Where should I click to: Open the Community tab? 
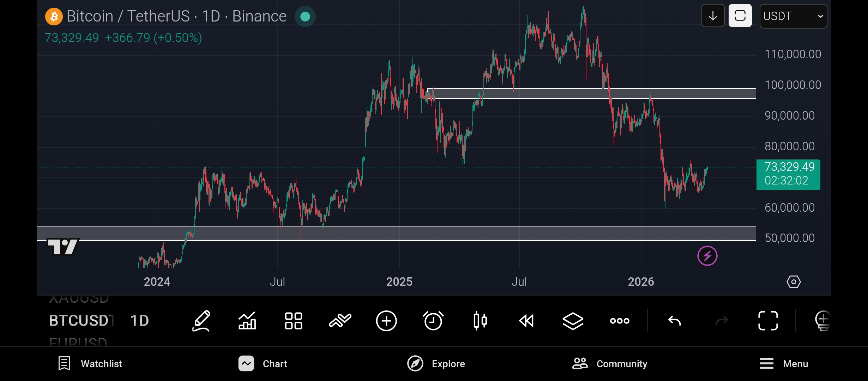point(610,364)
